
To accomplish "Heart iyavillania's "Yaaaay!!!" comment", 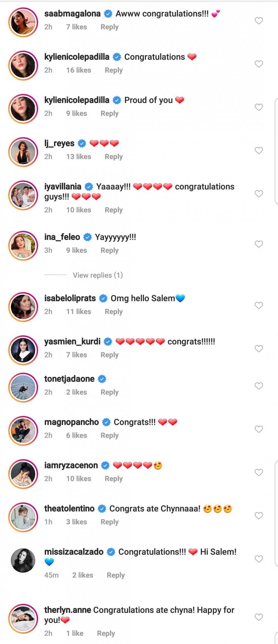I will 259,194.
